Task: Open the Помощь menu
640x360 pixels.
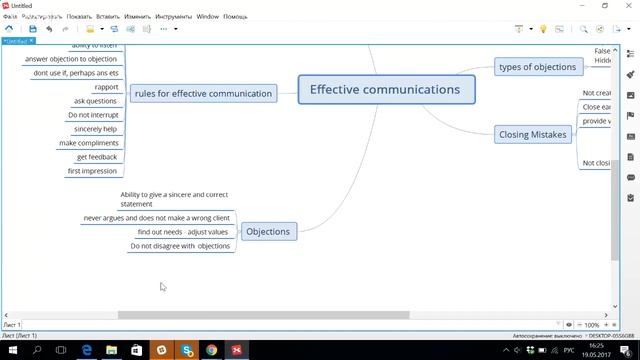Action: pos(235,17)
